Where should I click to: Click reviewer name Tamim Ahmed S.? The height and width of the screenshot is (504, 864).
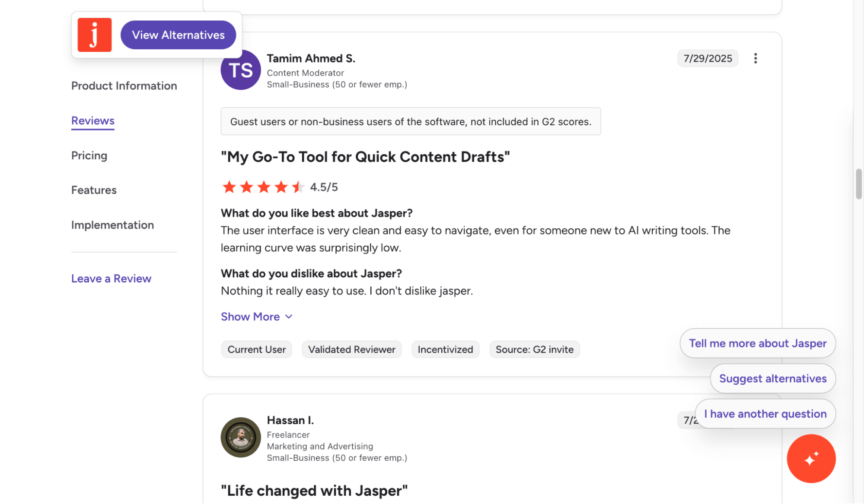(x=311, y=58)
